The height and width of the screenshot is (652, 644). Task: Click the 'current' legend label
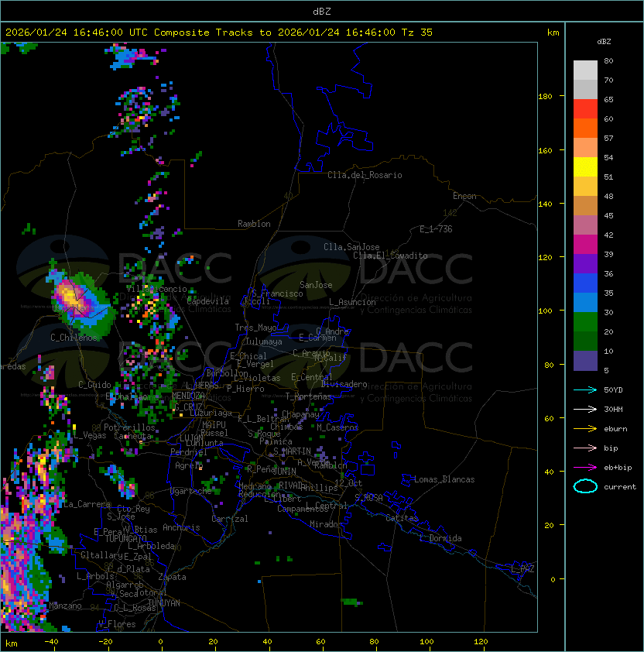coord(620,487)
